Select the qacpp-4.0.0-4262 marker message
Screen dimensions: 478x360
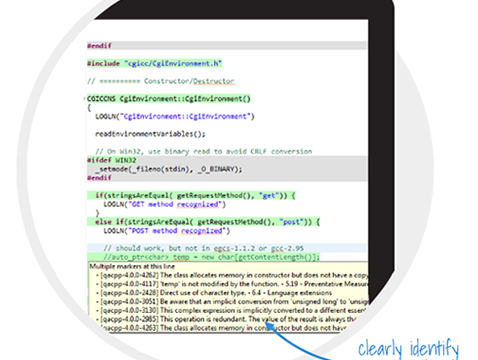click(232, 275)
